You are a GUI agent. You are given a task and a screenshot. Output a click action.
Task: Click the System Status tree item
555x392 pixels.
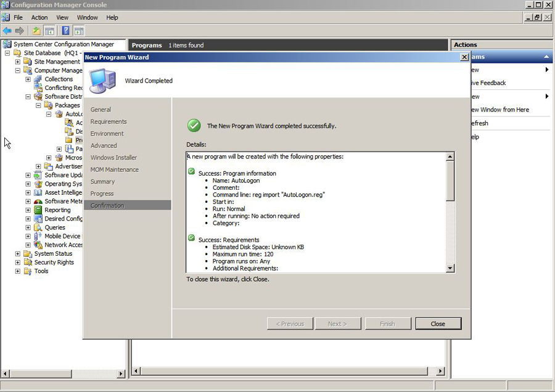(53, 254)
